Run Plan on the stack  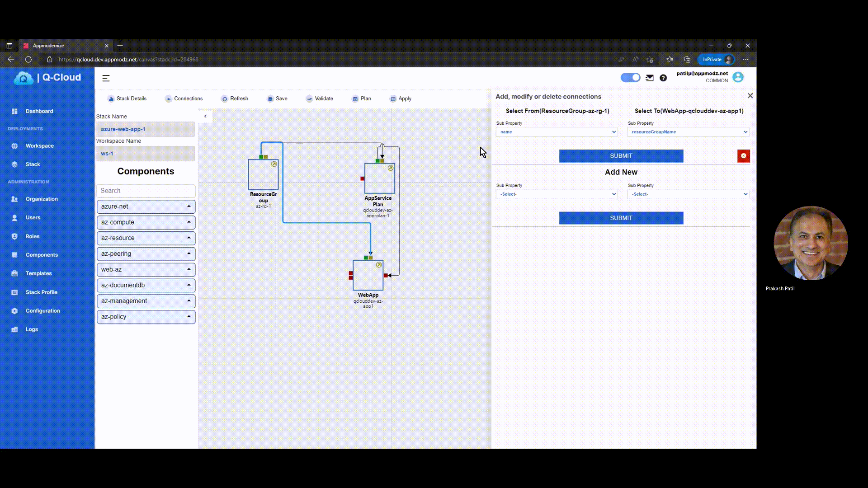[x=362, y=99]
